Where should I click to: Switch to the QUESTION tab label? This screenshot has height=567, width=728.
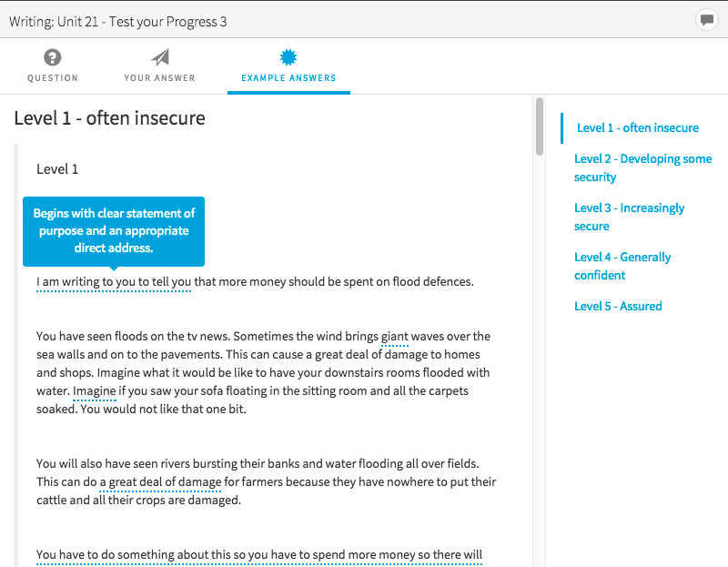coord(53,78)
